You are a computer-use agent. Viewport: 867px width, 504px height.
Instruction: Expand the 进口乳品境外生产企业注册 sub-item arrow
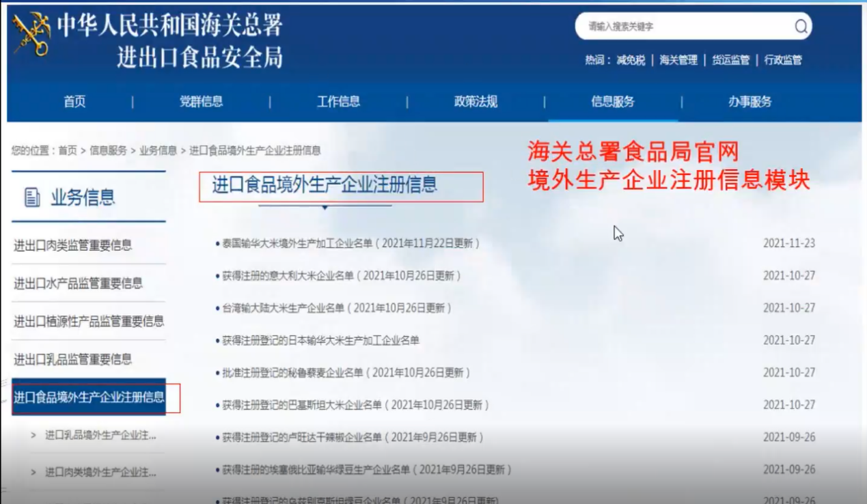[x=33, y=435]
